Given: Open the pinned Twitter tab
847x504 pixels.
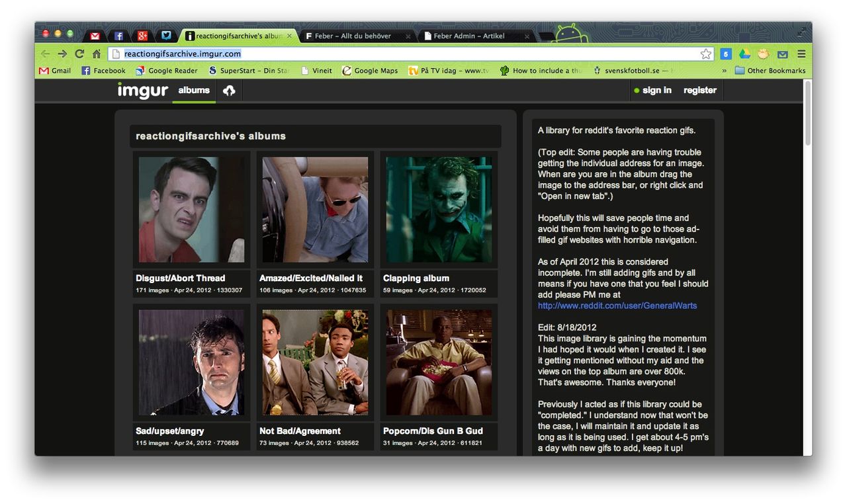Looking at the screenshot, I should pos(167,36).
